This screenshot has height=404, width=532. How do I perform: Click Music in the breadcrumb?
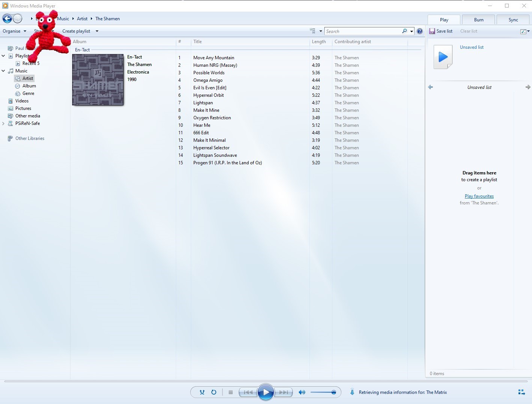coord(63,18)
